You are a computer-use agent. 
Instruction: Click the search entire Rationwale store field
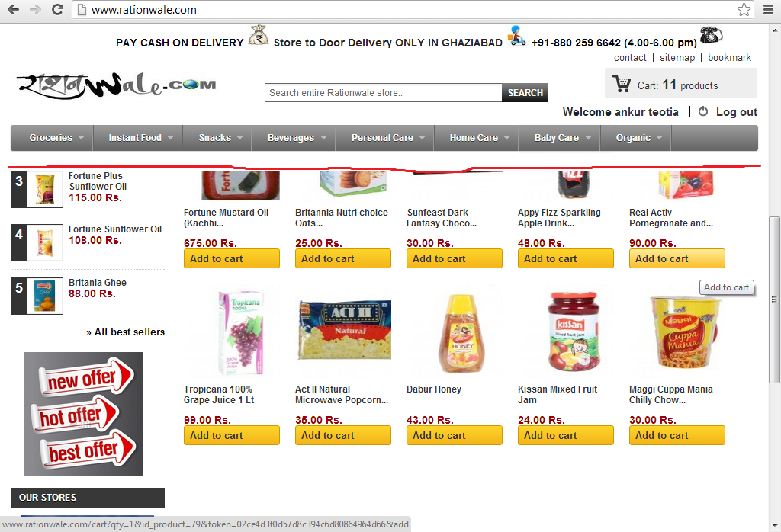pyautogui.click(x=383, y=92)
